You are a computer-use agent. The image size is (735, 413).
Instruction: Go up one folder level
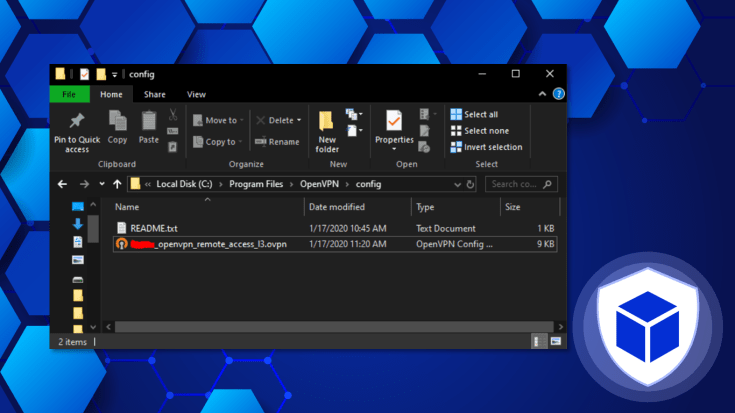(x=117, y=184)
